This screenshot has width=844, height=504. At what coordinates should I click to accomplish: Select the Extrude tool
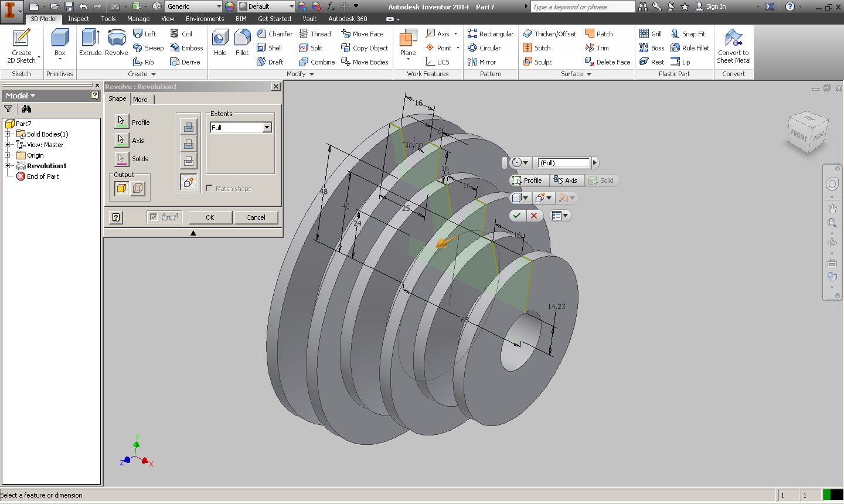point(90,43)
